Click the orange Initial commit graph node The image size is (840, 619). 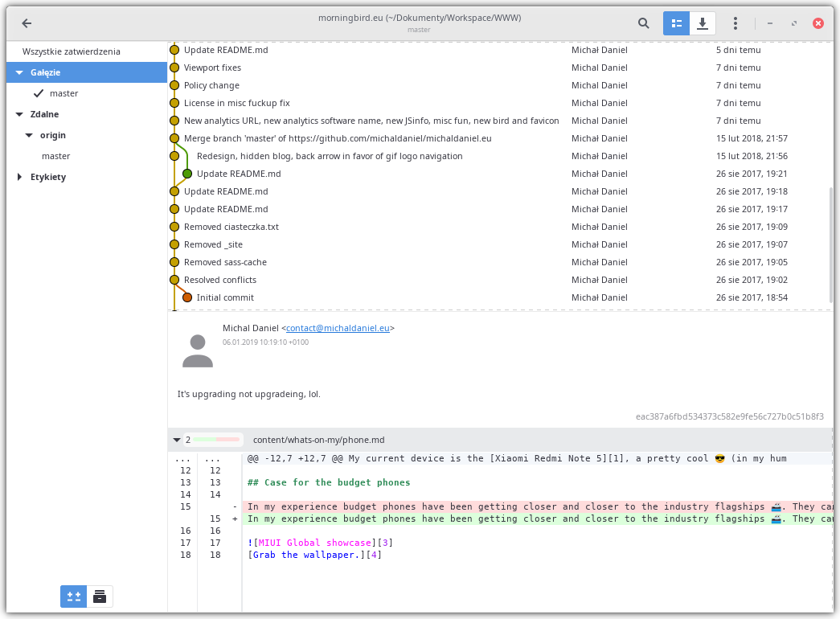(187, 297)
